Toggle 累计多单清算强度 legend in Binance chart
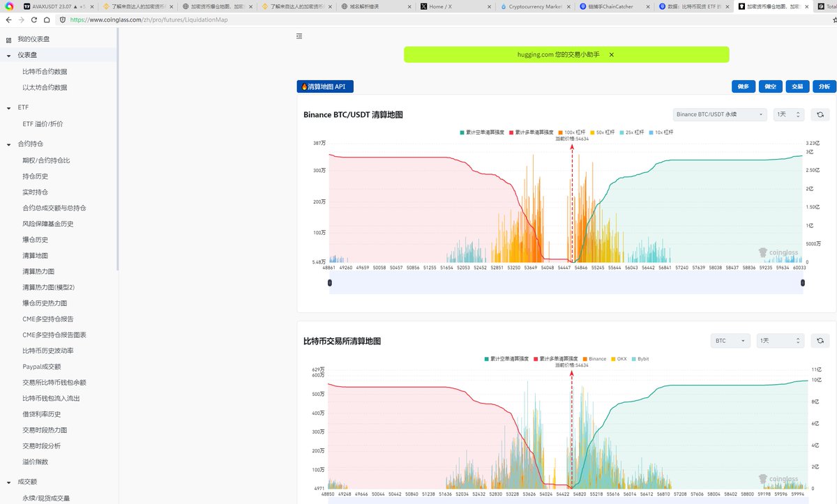This screenshot has height=504, width=837. (x=533, y=132)
